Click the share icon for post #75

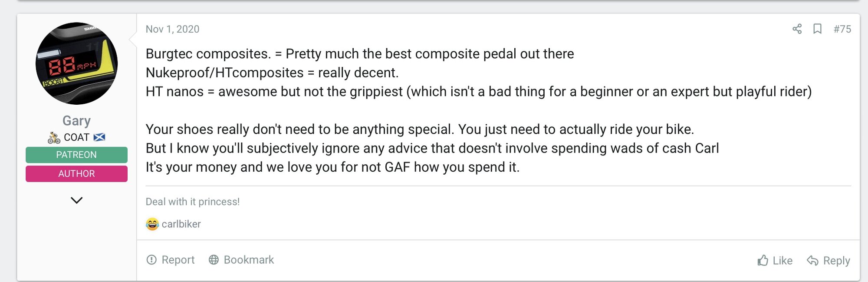[x=797, y=29]
